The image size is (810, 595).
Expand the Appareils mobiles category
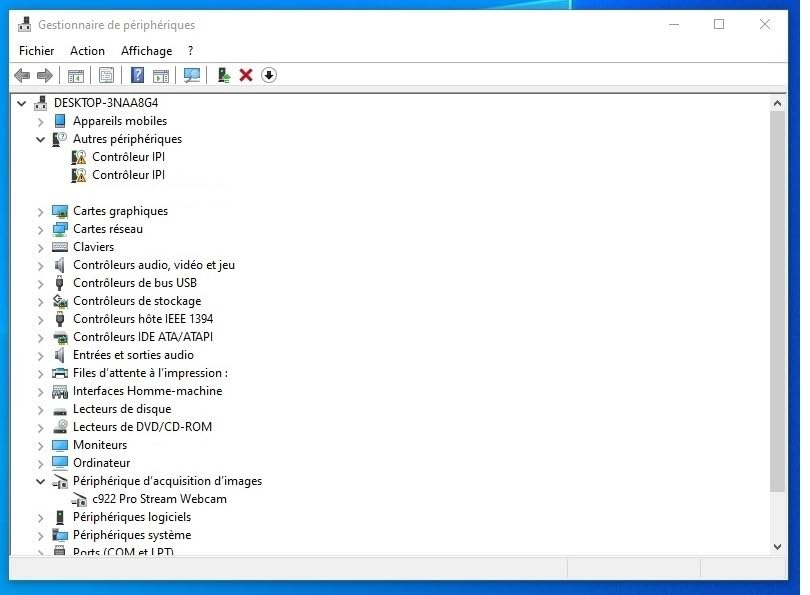[40, 121]
